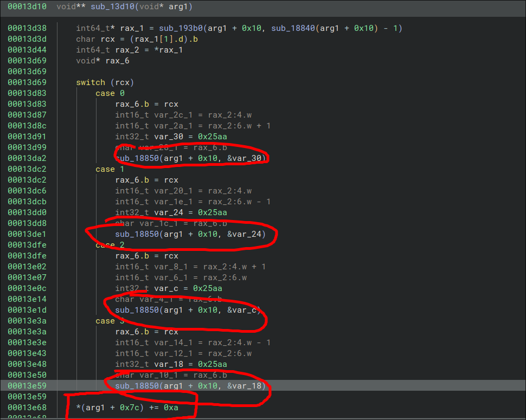The width and height of the screenshot is (526, 420).
Task: Click address 00013e68 in the gutter
Action: coord(27,408)
